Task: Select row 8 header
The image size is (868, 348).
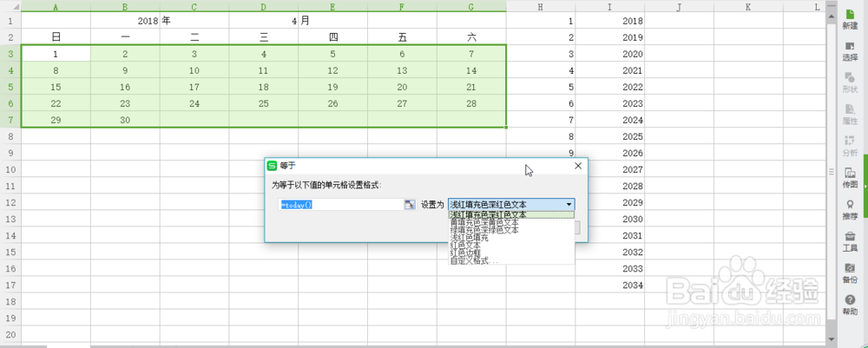Action: click(x=10, y=136)
